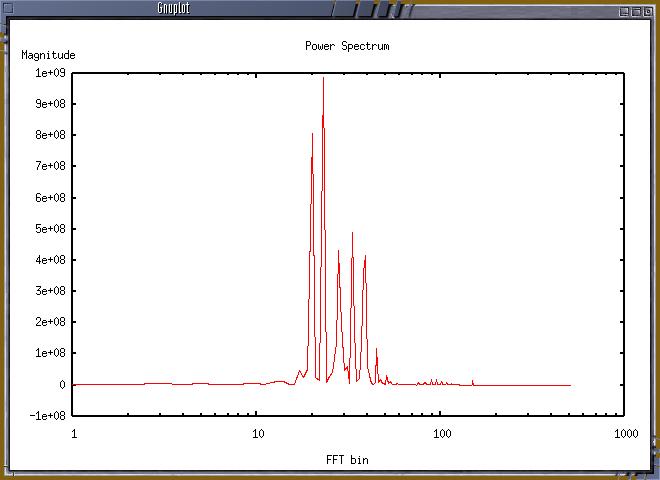Screen dimensions: 660x480
Task: Click the 5e+08 y-axis tick label
Action: (51, 229)
